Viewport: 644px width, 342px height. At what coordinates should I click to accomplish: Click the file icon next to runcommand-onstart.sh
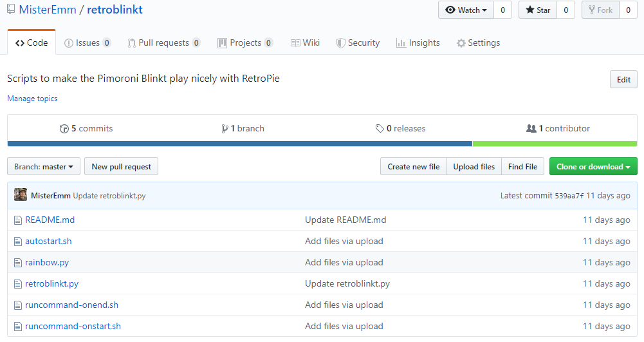point(17,327)
